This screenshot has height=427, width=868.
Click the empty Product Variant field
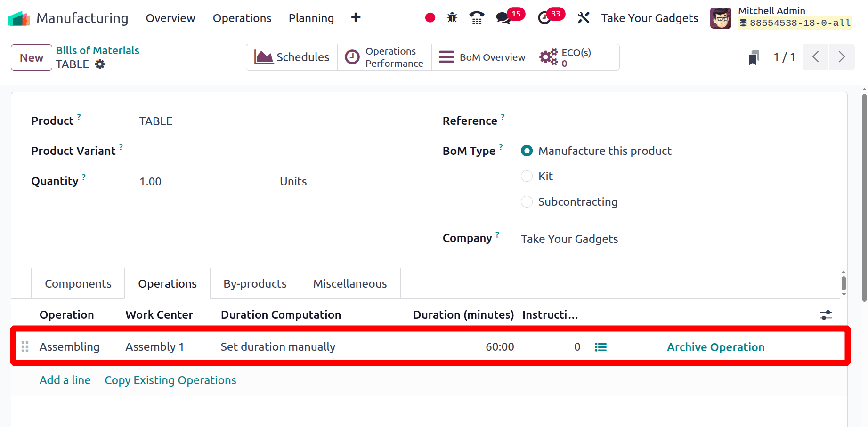pos(273,151)
